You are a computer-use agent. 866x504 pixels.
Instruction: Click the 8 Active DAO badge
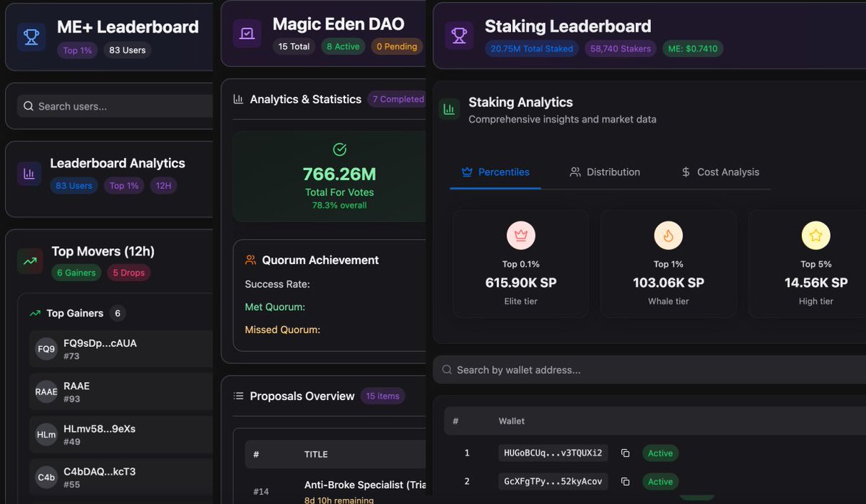pos(343,47)
